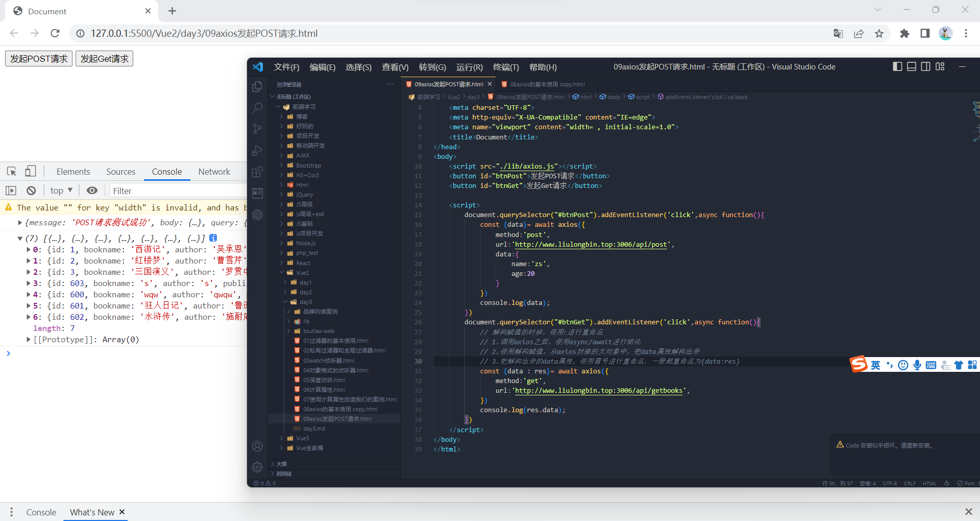980x521 pixels.
Task: Select the Source Control icon
Action: tap(257, 129)
